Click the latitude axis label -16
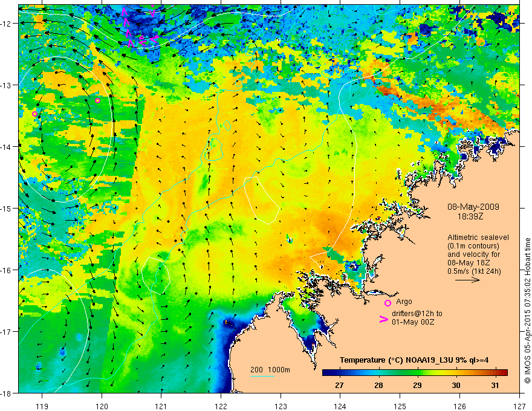This screenshot has height=411, width=532. (7, 270)
